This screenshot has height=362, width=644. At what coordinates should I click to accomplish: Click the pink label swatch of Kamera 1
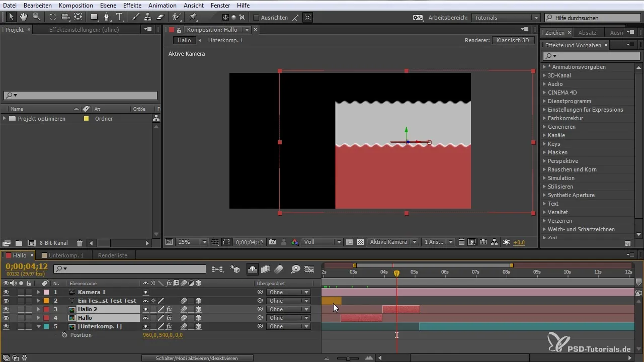click(46, 292)
